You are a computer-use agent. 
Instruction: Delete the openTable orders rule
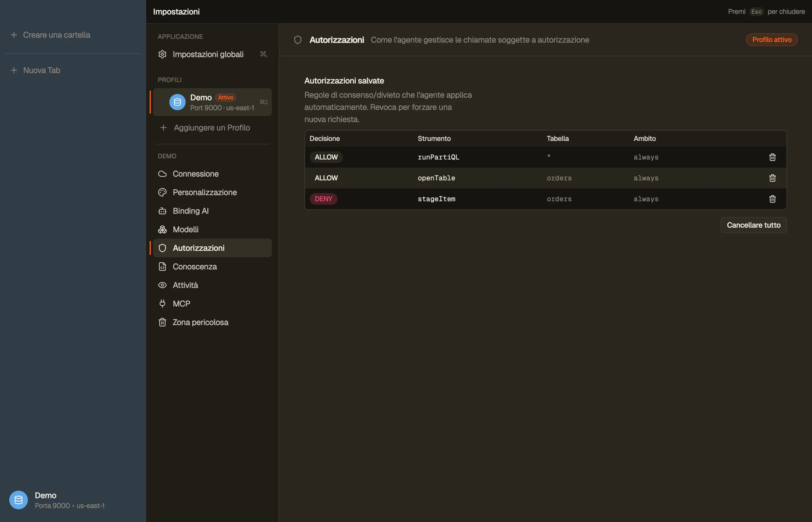[x=772, y=178]
